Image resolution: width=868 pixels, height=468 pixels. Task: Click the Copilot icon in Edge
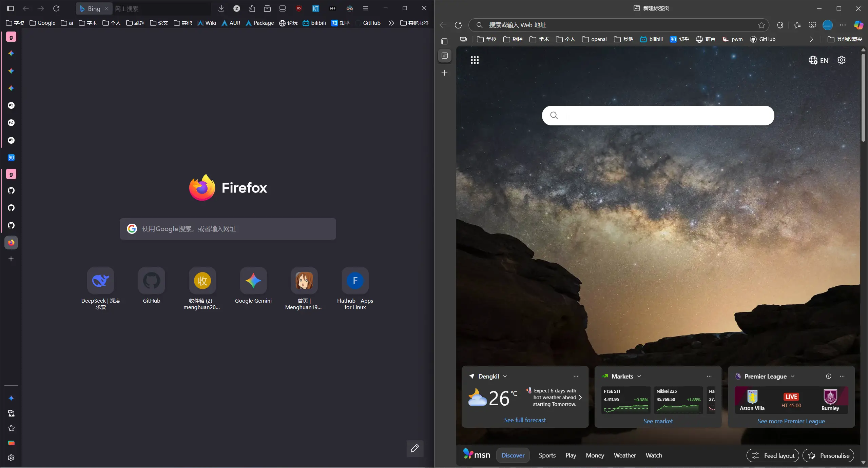859,25
